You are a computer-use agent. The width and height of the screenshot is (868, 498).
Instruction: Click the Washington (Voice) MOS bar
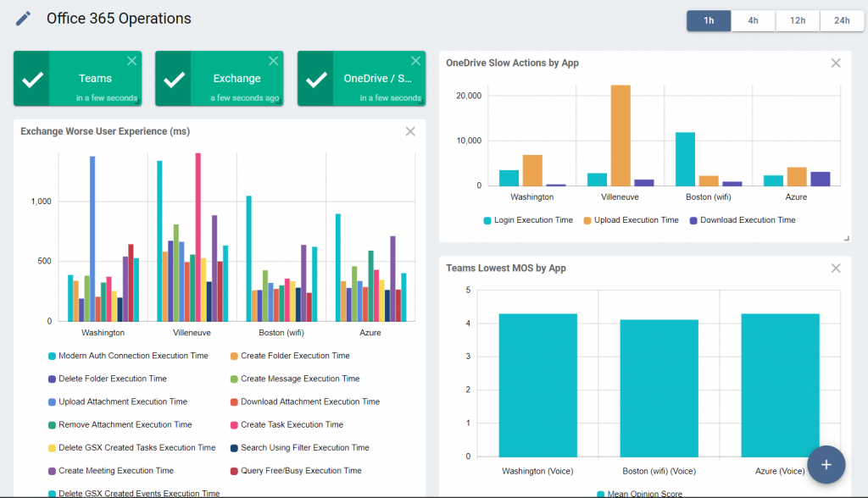(x=538, y=385)
